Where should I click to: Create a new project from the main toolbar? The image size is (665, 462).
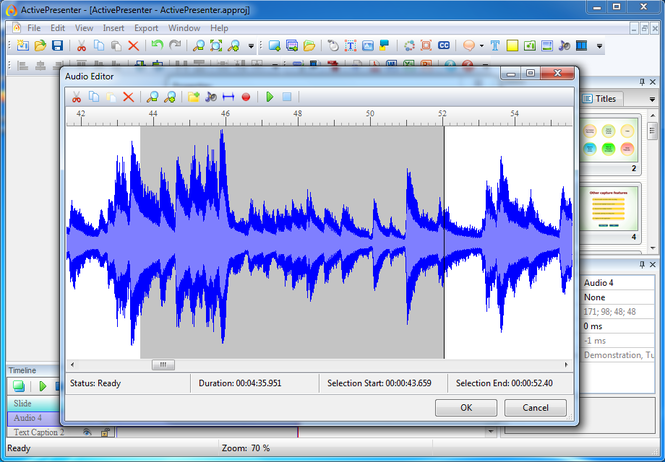22,45
